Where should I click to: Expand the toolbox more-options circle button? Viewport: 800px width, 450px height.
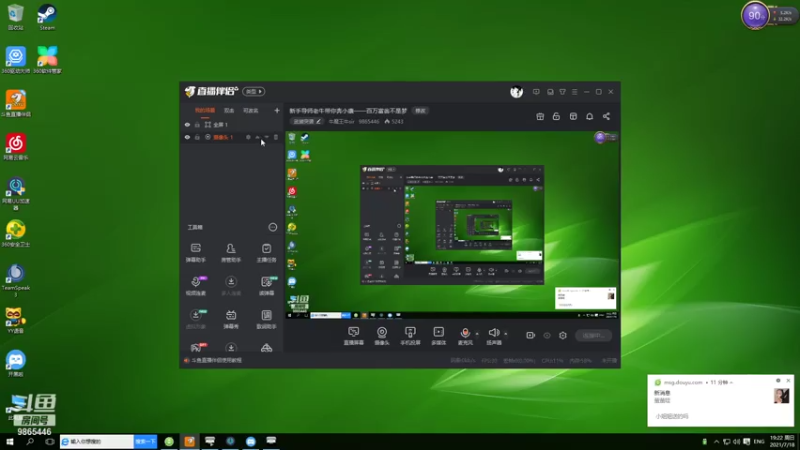coord(272,227)
